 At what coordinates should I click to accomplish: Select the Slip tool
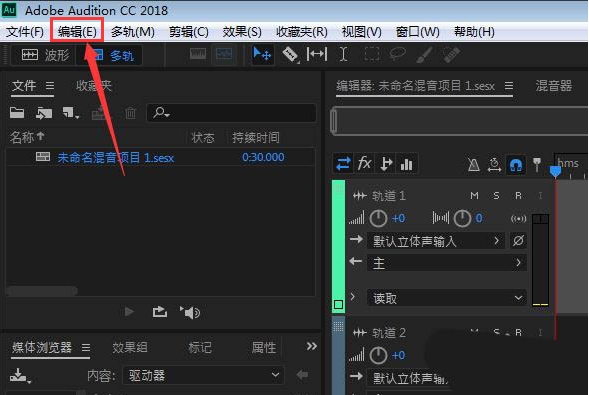(317, 55)
